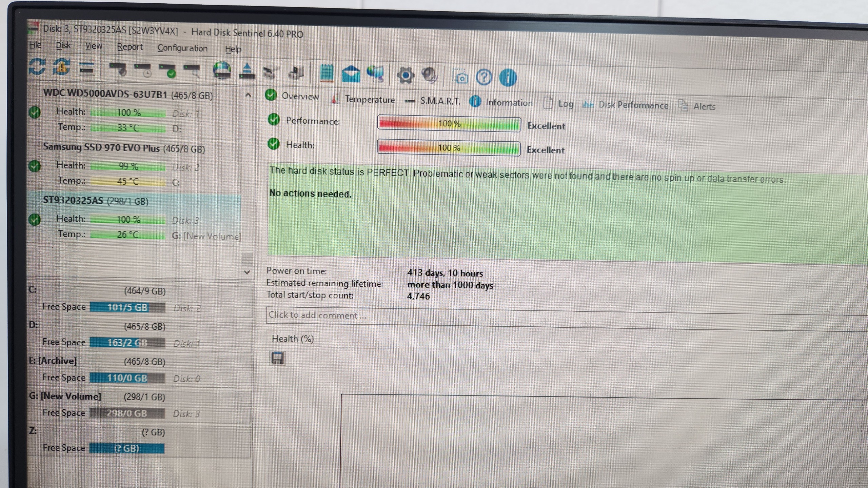
Task: Switch to the Log tab
Action: click(558, 104)
